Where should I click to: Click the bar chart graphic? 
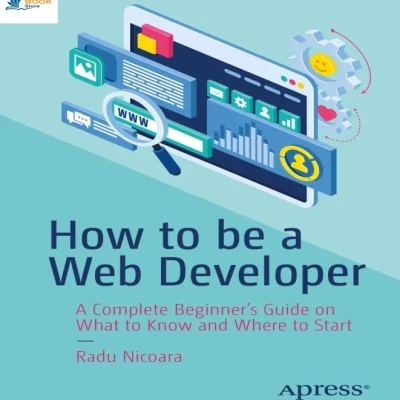245,143
